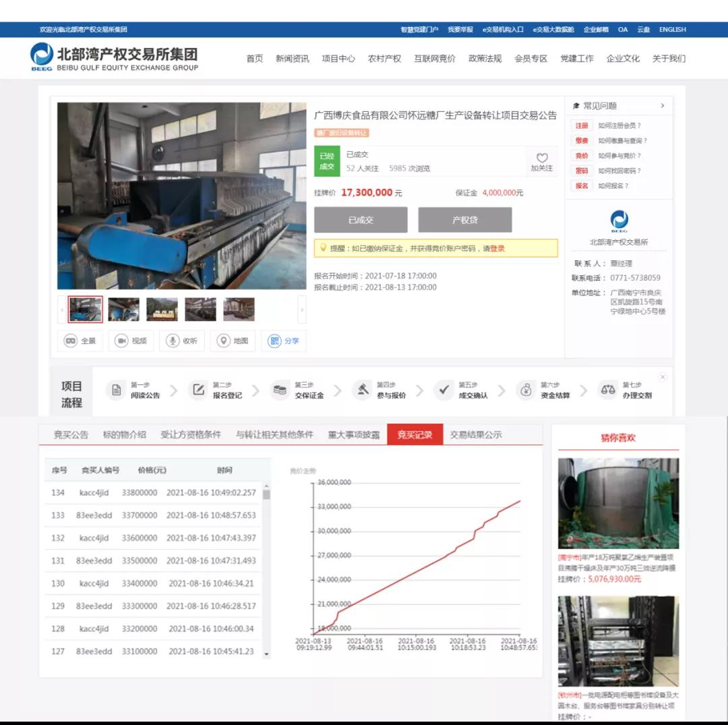The image size is (728, 725).
Task: Click 会员专区 navigation item
Action: tap(530, 59)
